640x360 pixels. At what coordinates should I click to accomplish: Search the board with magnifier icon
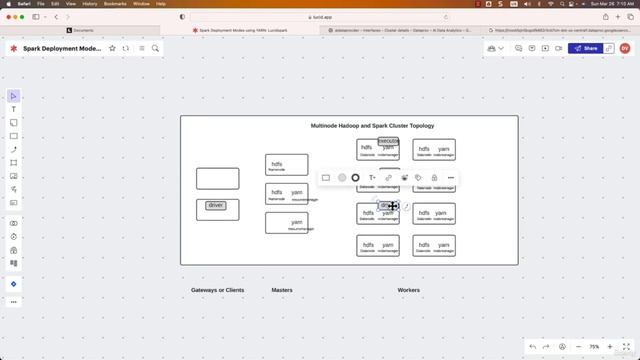tap(156, 48)
